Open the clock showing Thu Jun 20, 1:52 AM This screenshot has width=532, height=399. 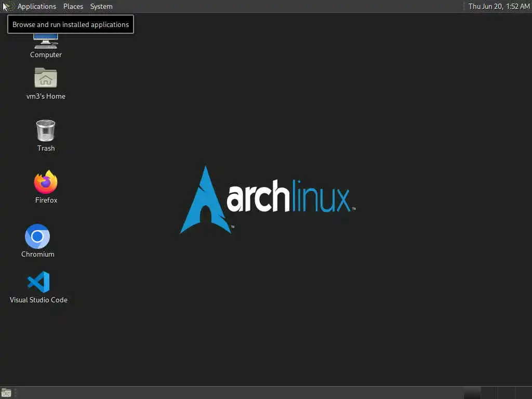pyautogui.click(x=499, y=6)
